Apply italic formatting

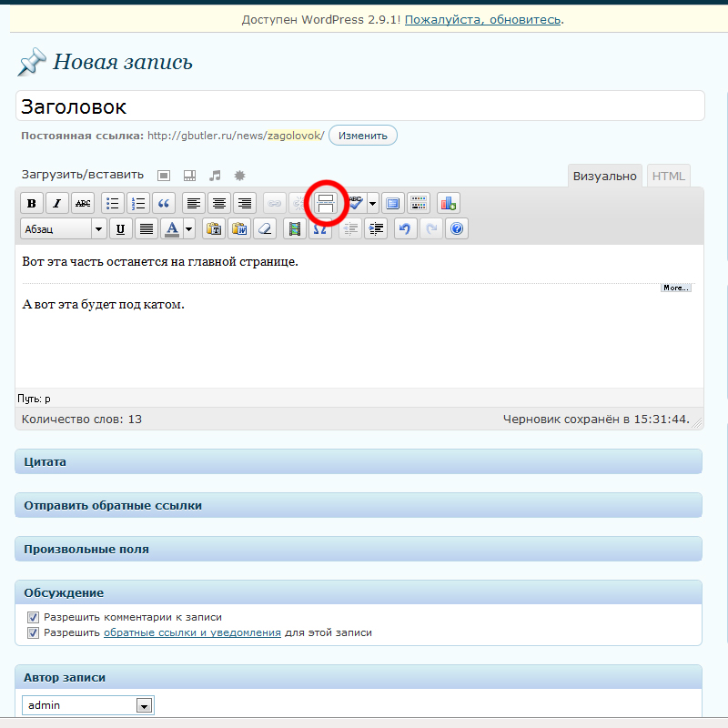tap(57, 203)
